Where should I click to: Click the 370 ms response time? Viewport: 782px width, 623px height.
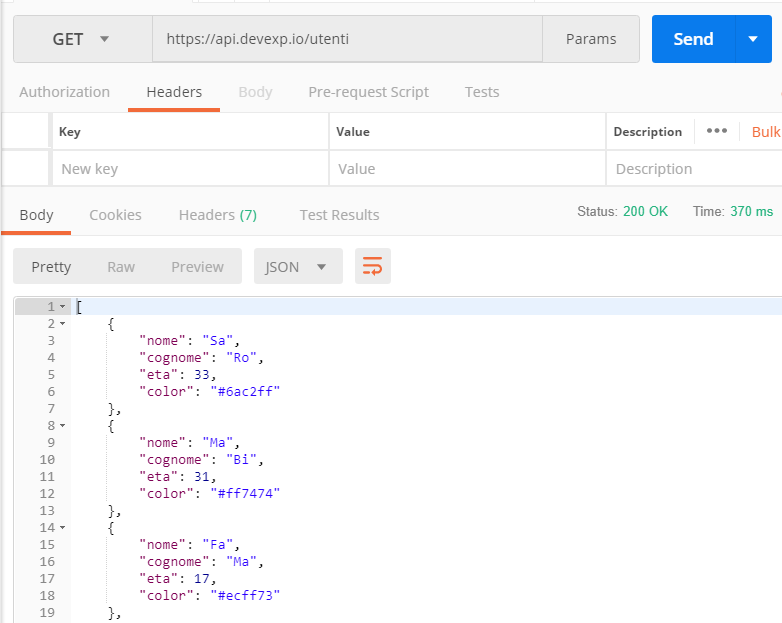[752, 211]
